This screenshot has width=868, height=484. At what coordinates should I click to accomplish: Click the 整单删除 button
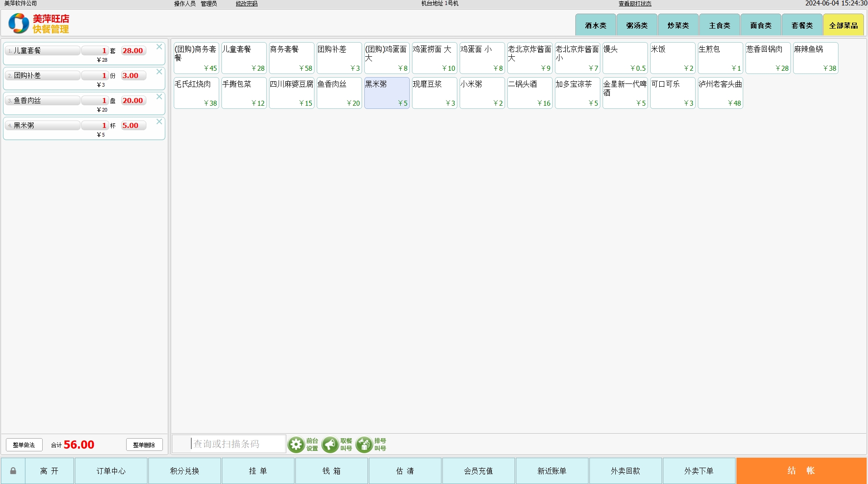tap(144, 445)
